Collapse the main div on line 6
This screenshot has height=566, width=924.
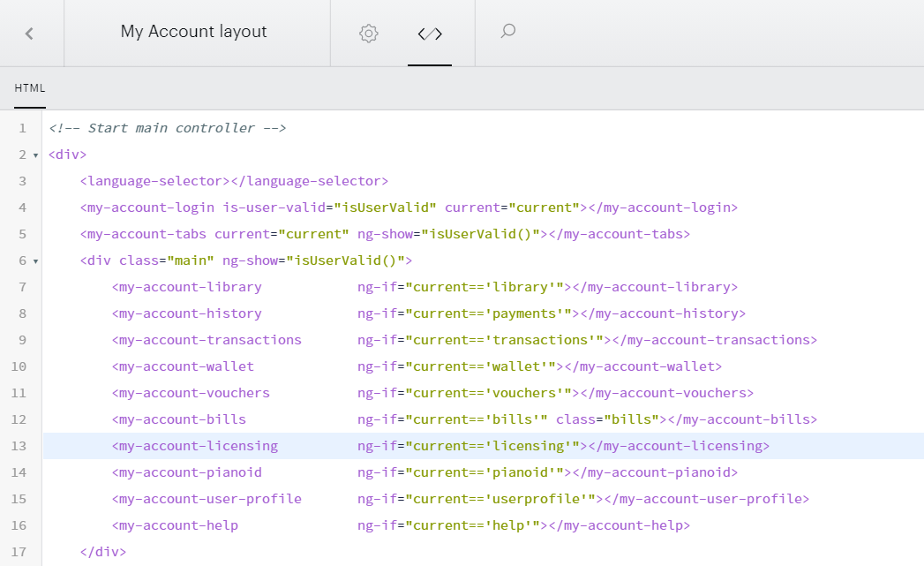tap(36, 261)
